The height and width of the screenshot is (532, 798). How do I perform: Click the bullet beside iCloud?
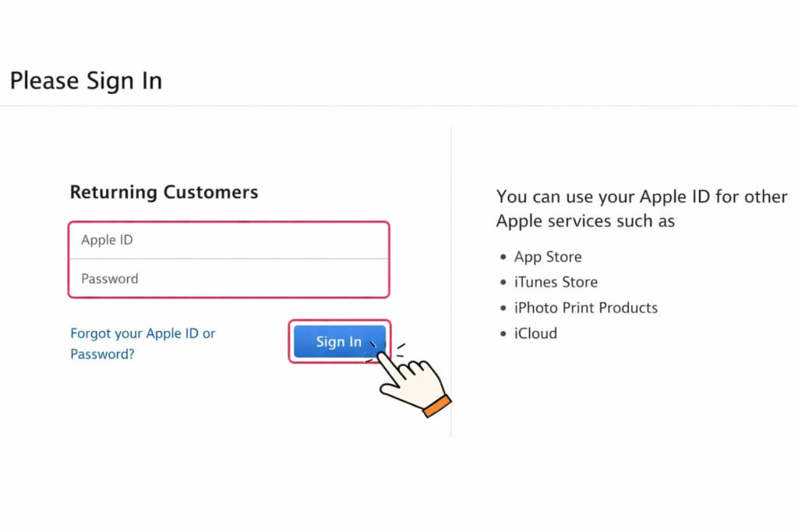tap(503, 333)
